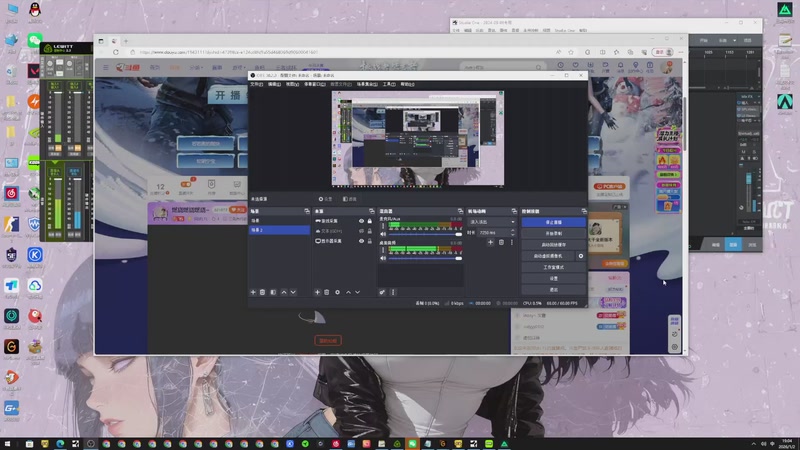Open OBS Scene Collection menu
800x450 pixels.
pos(367,84)
